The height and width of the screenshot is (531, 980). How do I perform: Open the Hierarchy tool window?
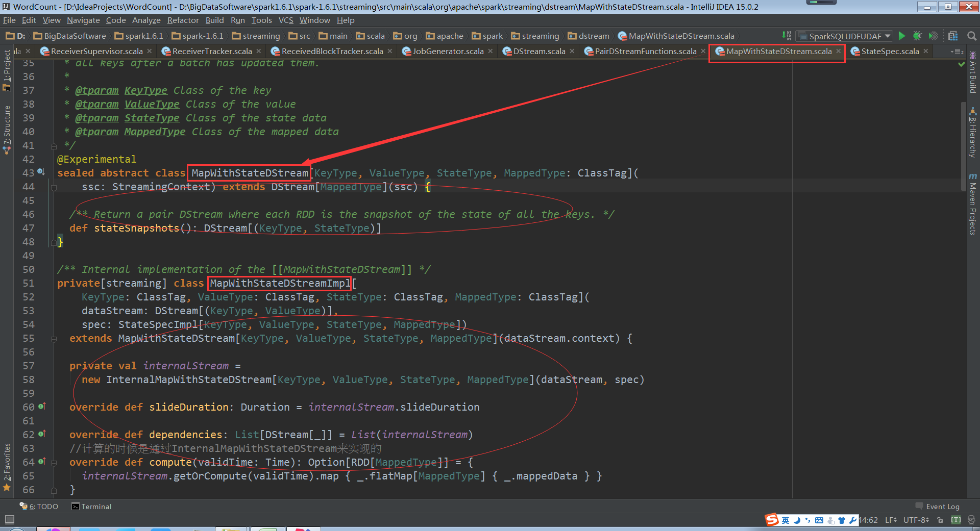973,133
